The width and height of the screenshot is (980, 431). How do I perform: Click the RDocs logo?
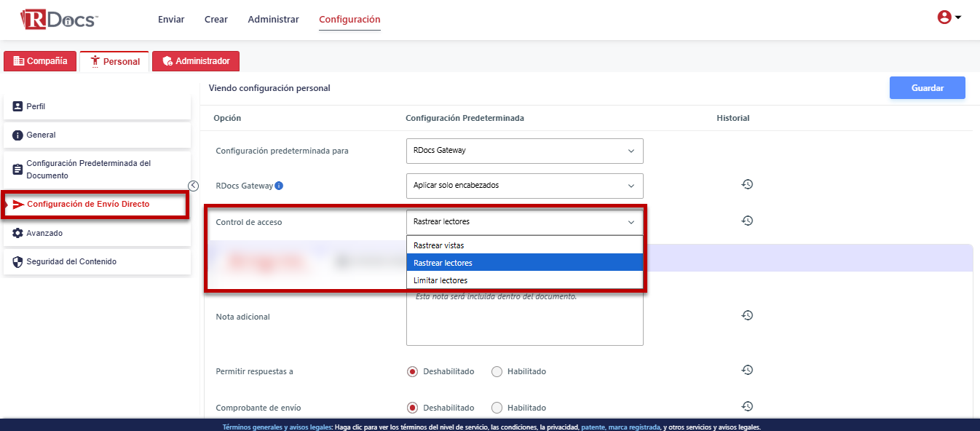coord(59,20)
